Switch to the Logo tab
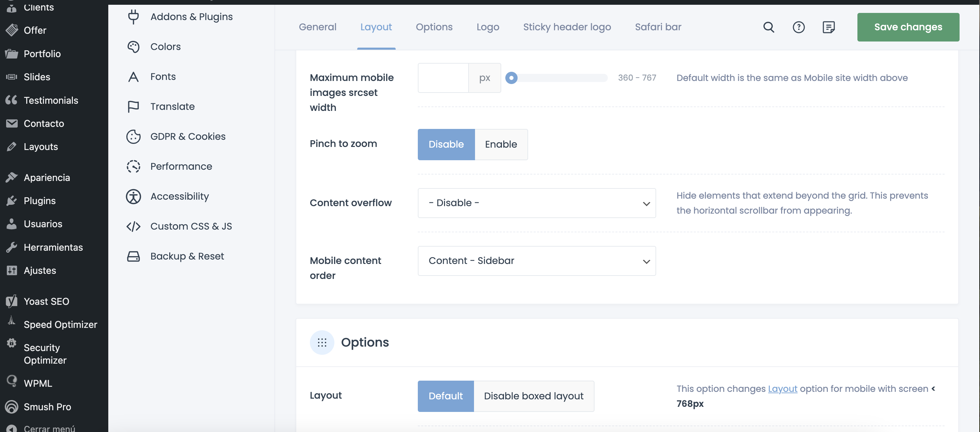 click(x=488, y=27)
